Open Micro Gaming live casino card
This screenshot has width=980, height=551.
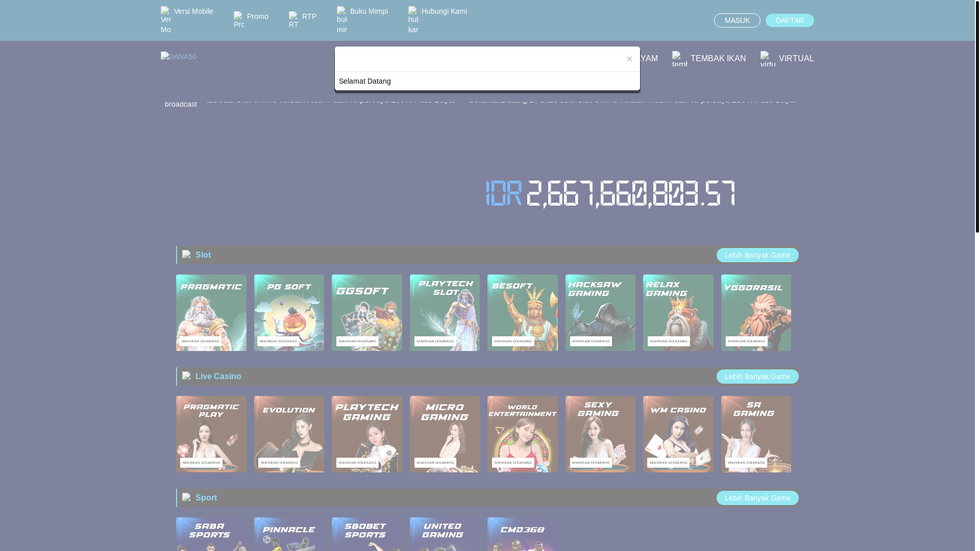coord(445,434)
